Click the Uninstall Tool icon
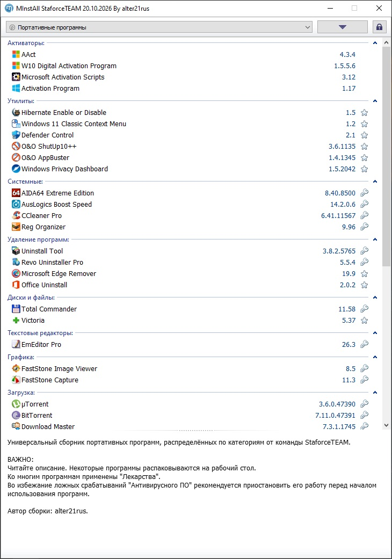Viewport: 392px width, 559px height. (16, 251)
